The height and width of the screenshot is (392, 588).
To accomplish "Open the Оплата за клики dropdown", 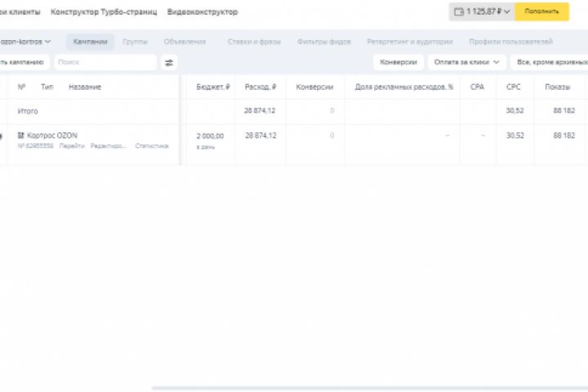I will tap(466, 62).
